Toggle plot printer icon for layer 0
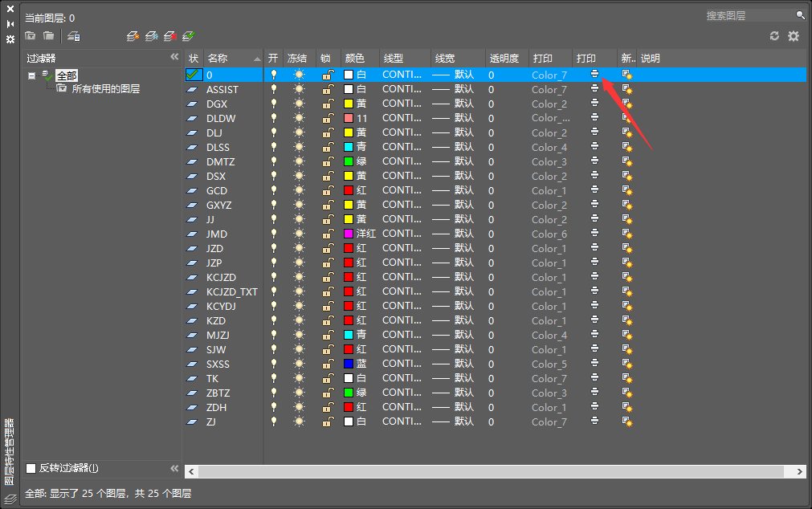Image resolution: width=812 pixels, height=509 pixels. point(594,74)
